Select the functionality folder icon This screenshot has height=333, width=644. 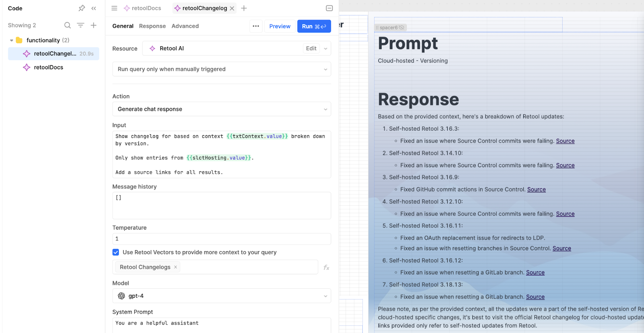[x=19, y=40]
